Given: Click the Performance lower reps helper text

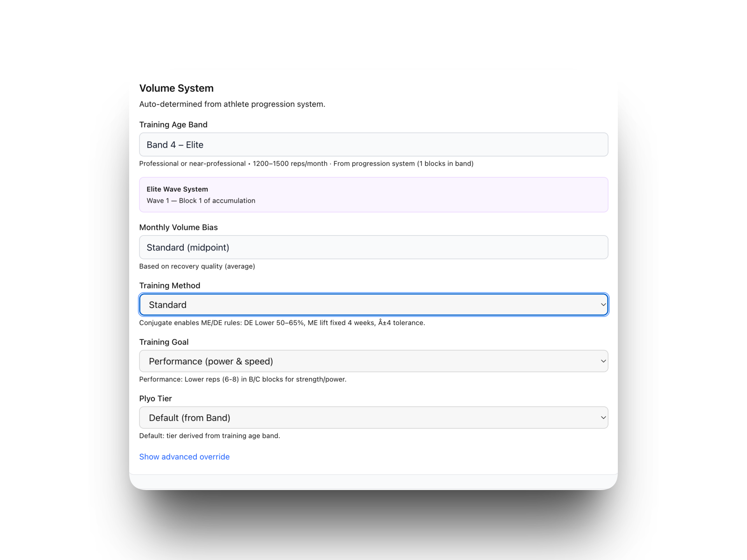Looking at the screenshot, I should click(242, 379).
